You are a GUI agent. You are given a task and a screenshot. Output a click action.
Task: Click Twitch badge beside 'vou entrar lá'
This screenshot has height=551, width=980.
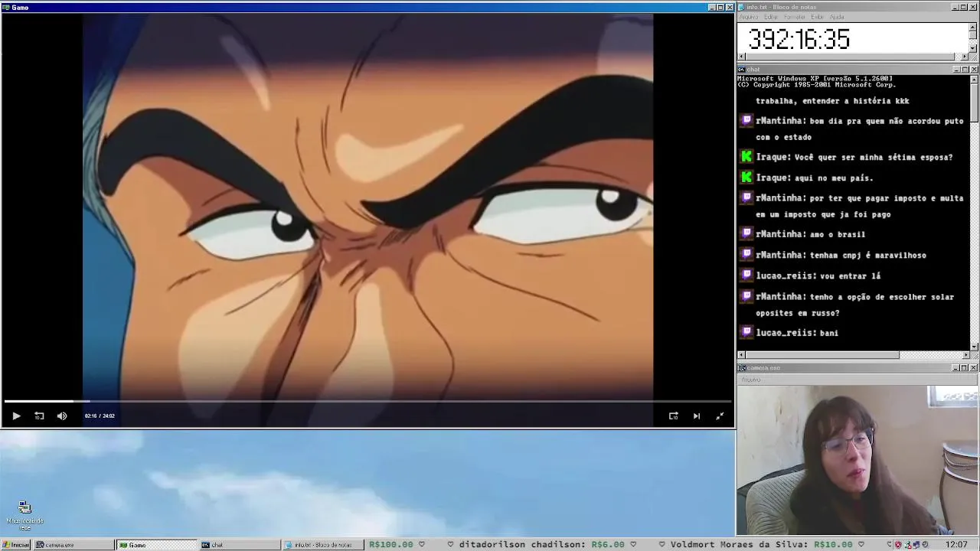coord(747,275)
